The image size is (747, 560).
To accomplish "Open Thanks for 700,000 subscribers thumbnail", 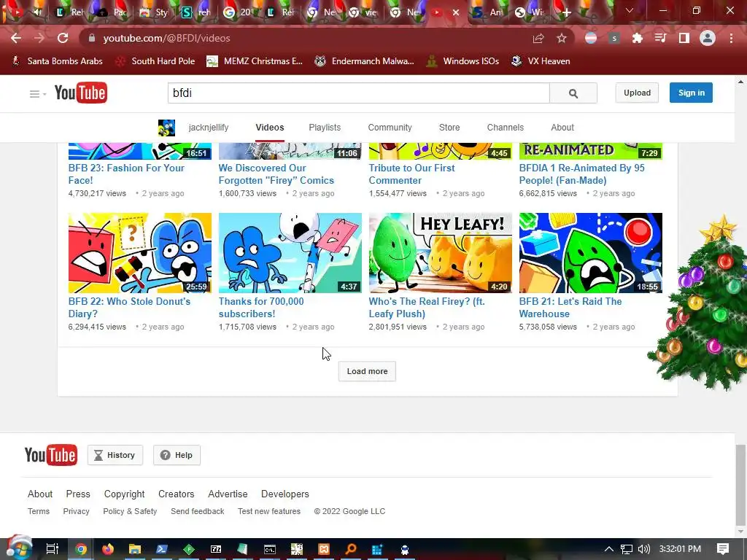I will click(x=290, y=253).
